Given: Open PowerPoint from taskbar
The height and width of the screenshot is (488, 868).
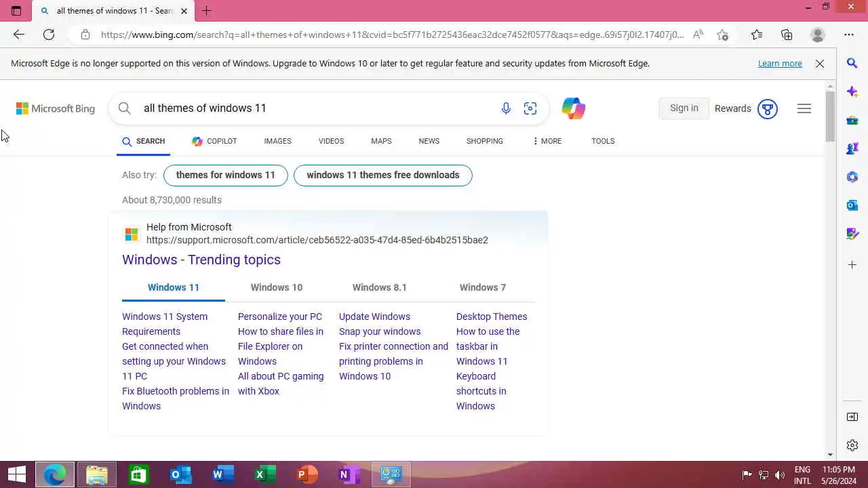Looking at the screenshot, I should [307, 474].
